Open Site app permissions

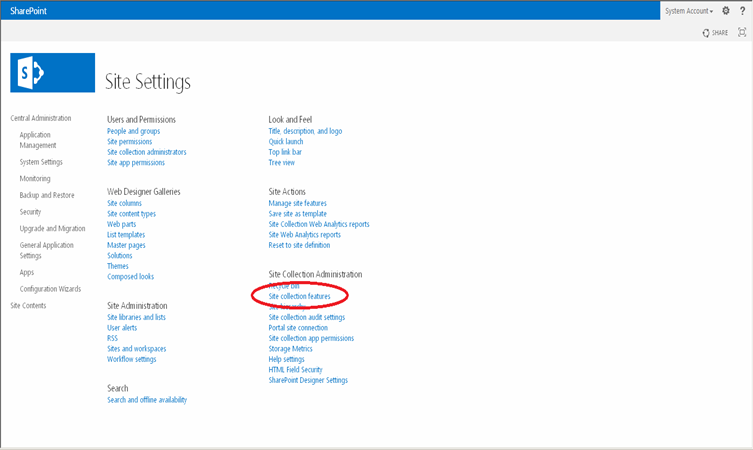(135, 163)
